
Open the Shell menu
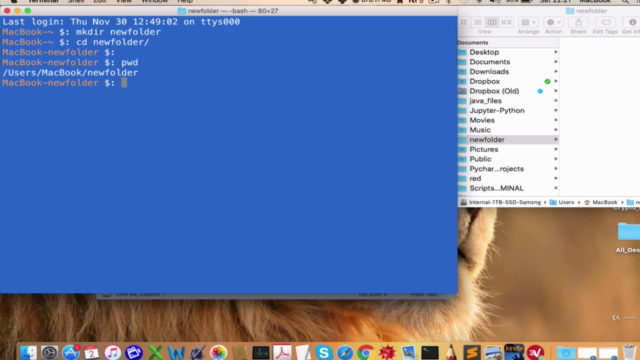pyautogui.click(x=76, y=2)
